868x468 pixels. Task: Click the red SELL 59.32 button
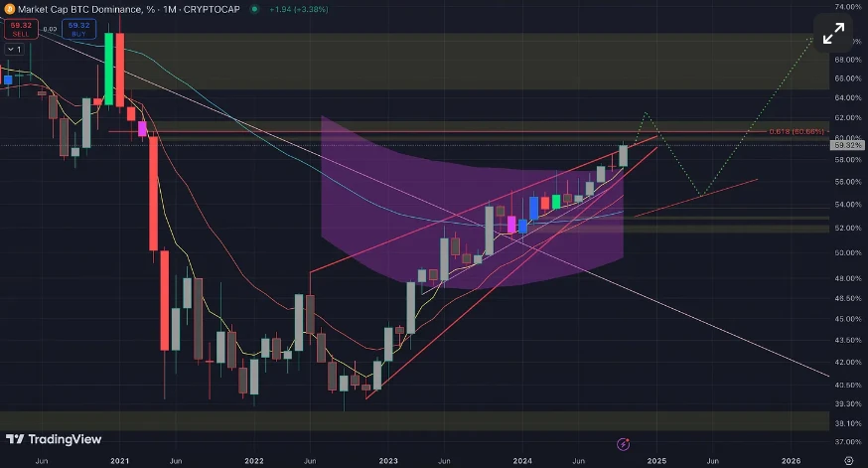(x=21, y=30)
